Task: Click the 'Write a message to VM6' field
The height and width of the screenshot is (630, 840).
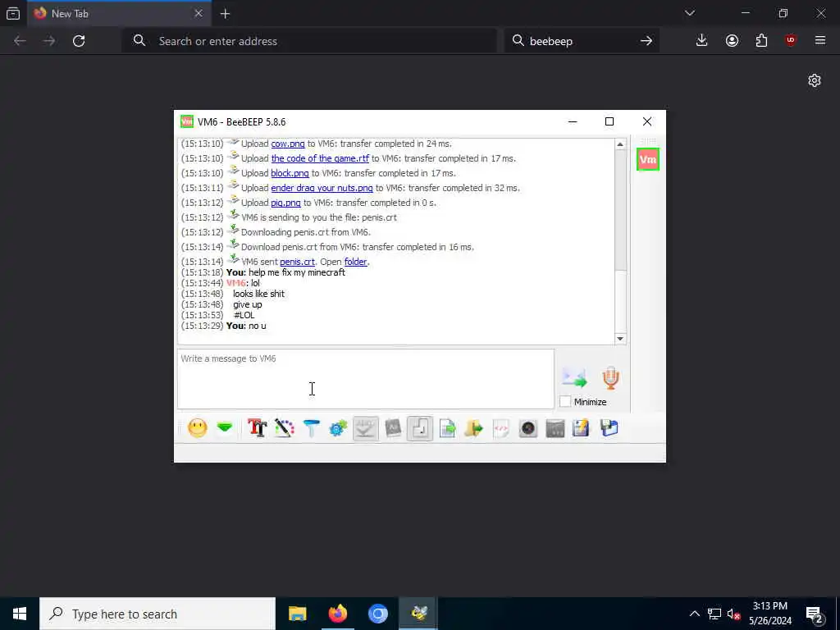Action: click(x=365, y=379)
